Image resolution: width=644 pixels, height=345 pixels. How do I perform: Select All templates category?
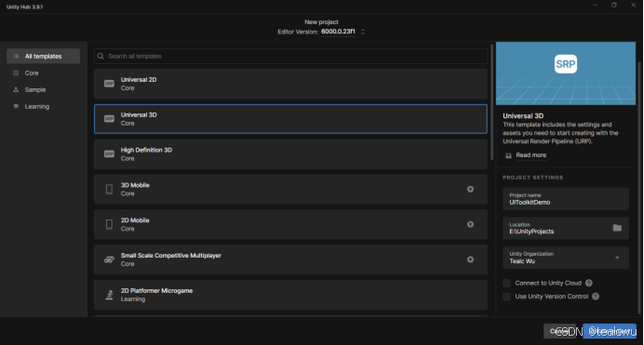tap(43, 56)
